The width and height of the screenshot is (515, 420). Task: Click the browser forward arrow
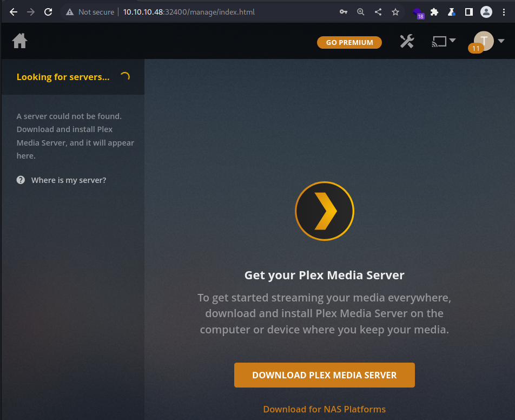point(31,12)
